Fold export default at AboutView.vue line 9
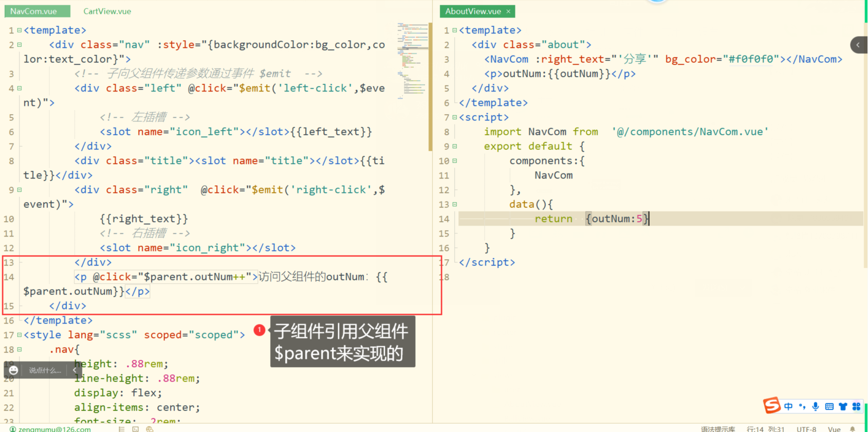Screen dimensions: 868x432 (455, 147)
